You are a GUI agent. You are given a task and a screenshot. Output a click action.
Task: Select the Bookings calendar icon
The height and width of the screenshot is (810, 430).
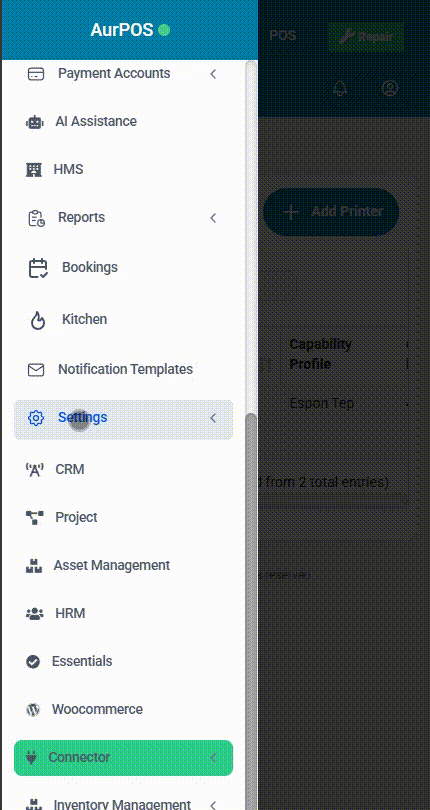[x=38, y=268]
